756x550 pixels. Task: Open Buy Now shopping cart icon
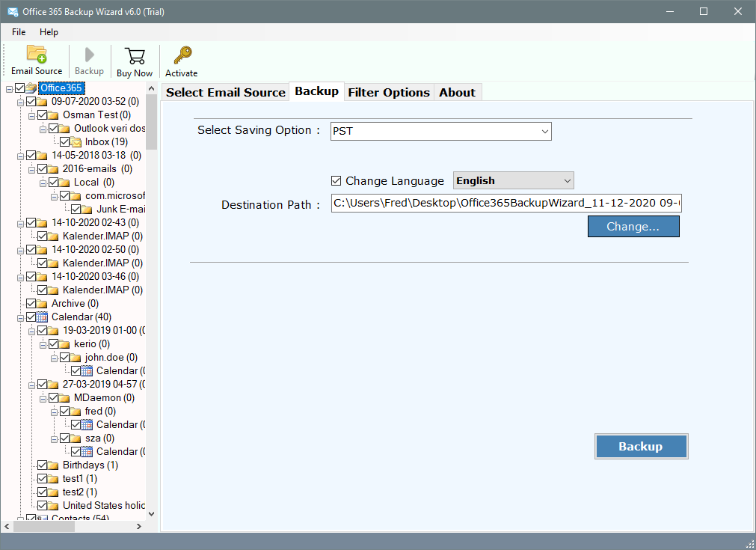click(135, 56)
